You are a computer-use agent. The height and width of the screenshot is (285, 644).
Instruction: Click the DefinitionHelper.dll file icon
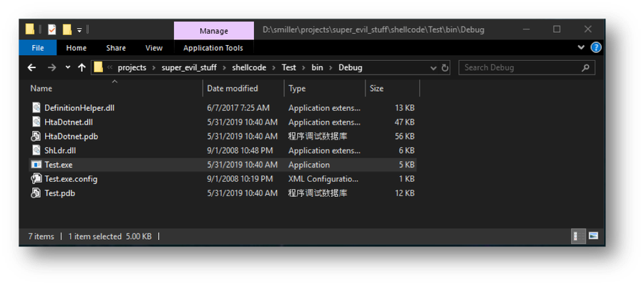pos(37,108)
